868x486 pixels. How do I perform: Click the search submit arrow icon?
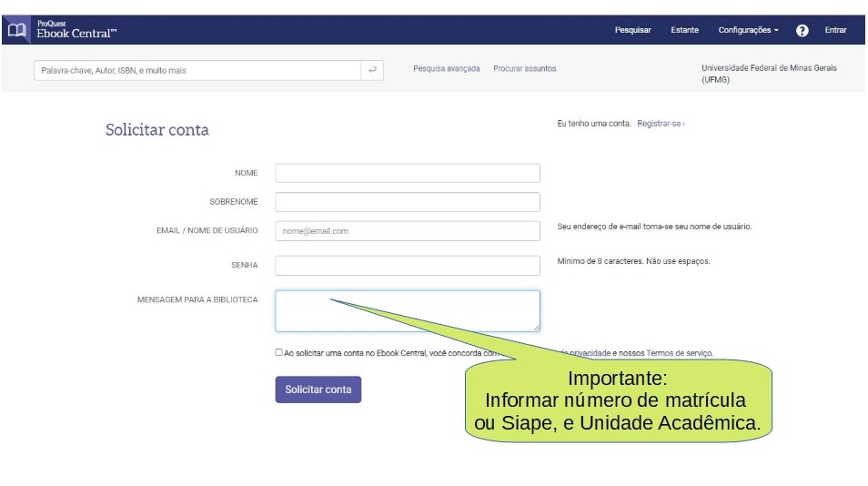point(372,70)
